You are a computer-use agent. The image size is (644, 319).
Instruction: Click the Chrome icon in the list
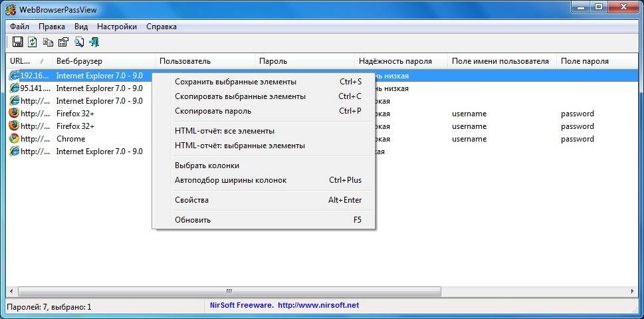pyautogui.click(x=15, y=139)
